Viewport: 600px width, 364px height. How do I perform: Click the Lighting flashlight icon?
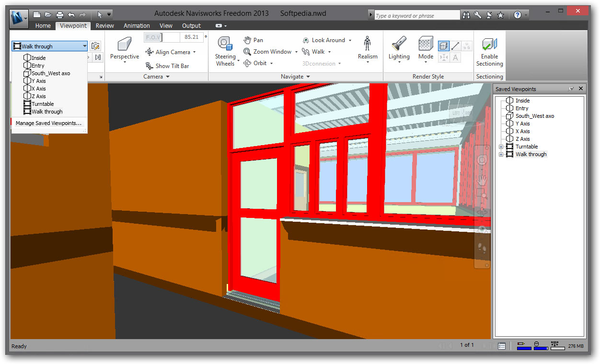pyautogui.click(x=399, y=44)
